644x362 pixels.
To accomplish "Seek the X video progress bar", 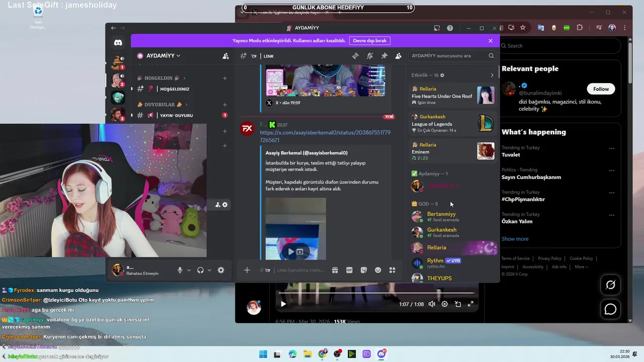I will (x=376, y=293).
